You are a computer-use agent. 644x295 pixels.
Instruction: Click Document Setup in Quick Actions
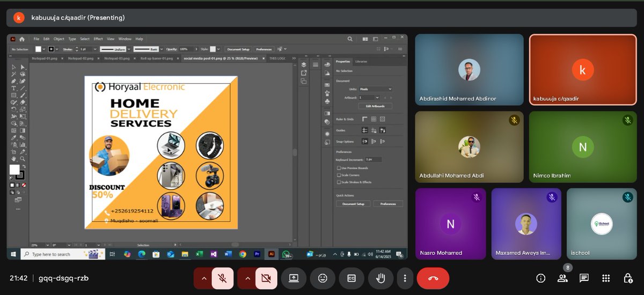point(353,204)
